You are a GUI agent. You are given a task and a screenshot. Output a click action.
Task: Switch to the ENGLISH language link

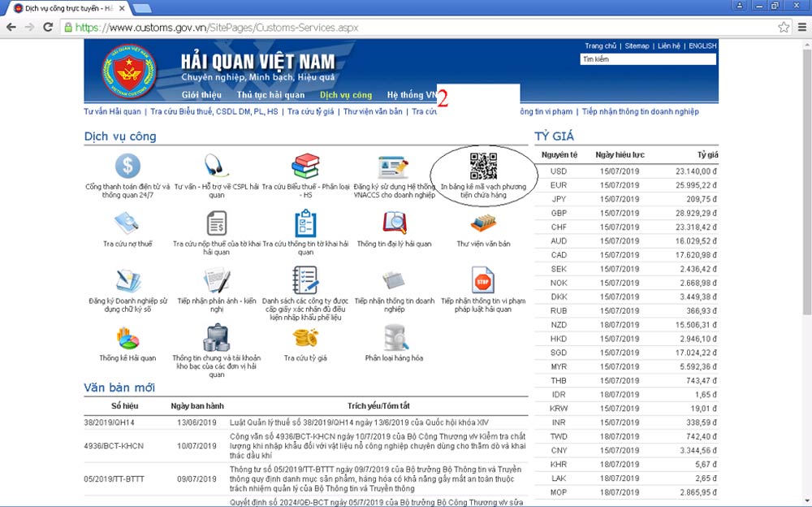pos(702,46)
